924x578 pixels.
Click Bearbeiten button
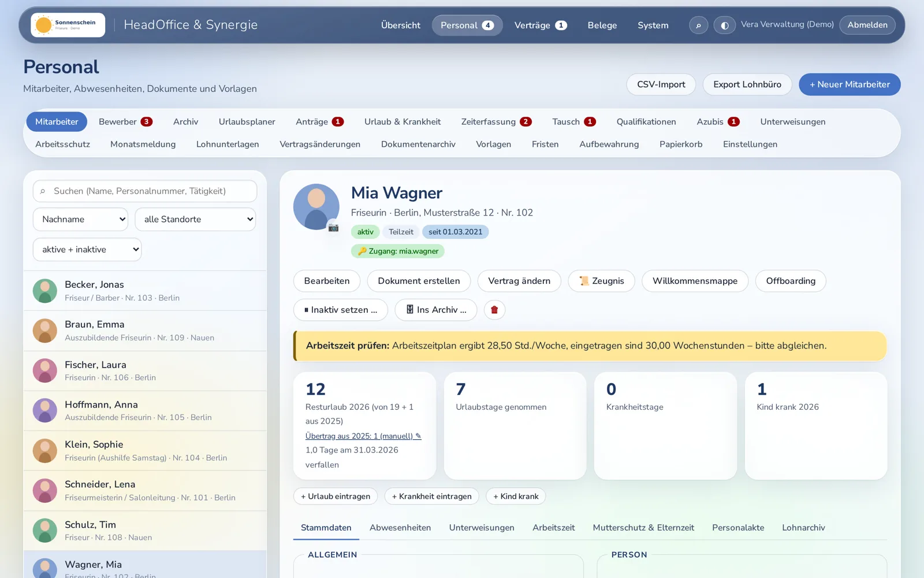pos(327,281)
